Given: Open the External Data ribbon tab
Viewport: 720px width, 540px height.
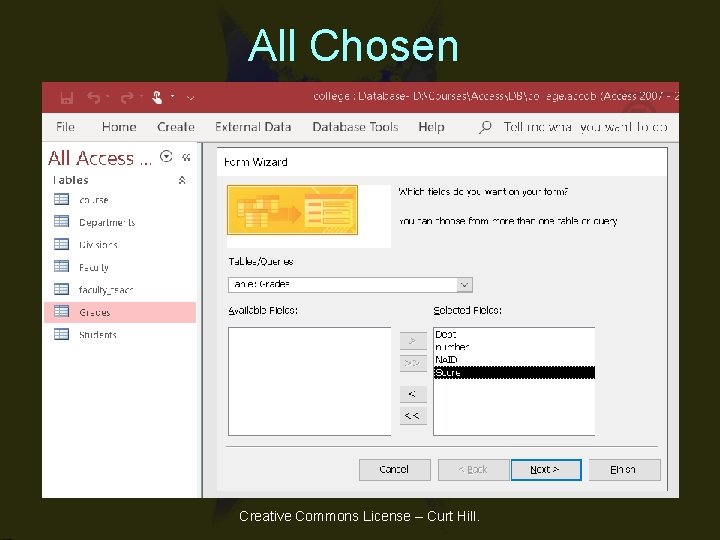Looking at the screenshot, I should (x=253, y=127).
